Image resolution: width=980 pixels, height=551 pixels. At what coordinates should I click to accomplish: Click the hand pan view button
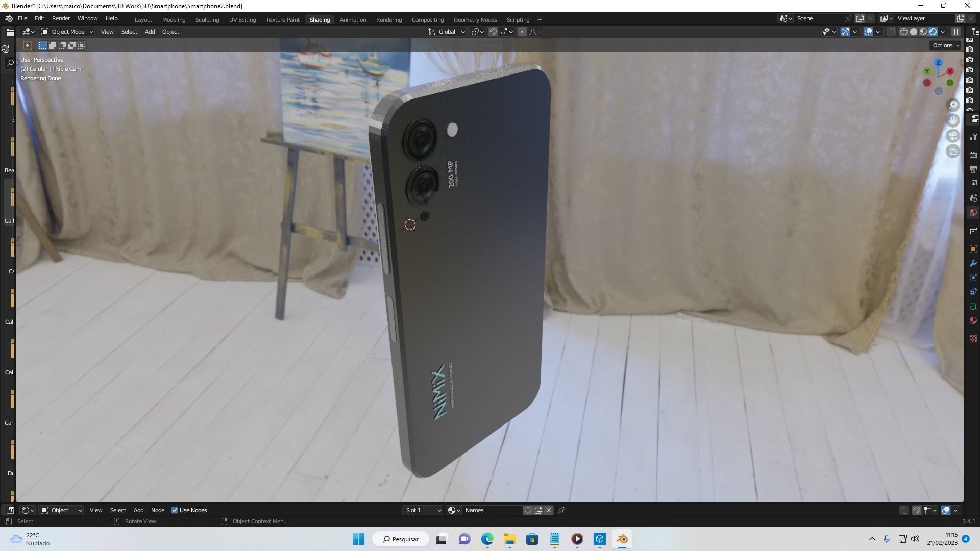(953, 120)
